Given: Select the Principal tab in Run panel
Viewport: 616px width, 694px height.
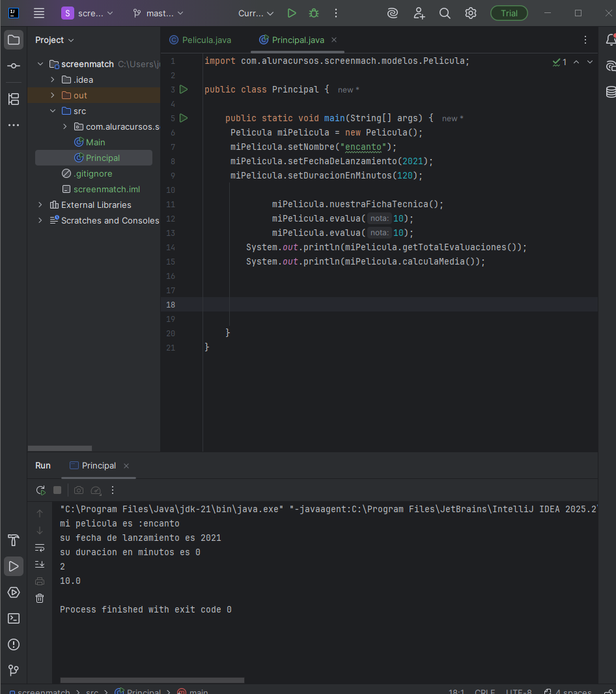Looking at the screenshot, I should click(x=93, y=466).
